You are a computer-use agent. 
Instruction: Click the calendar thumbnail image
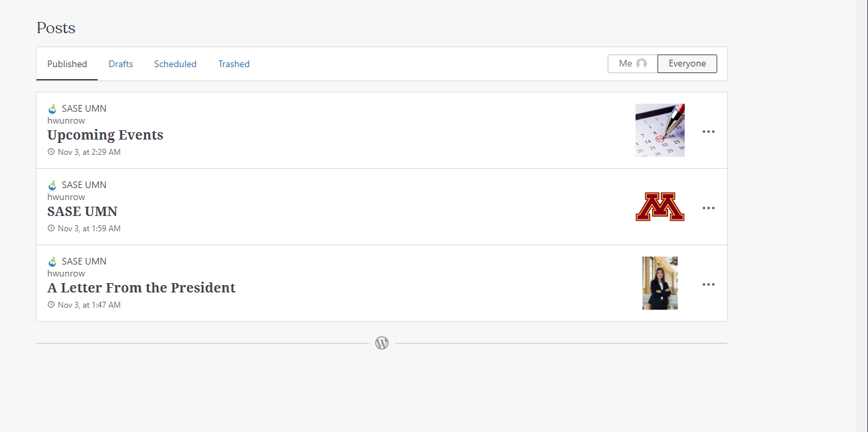pos(660,130)
